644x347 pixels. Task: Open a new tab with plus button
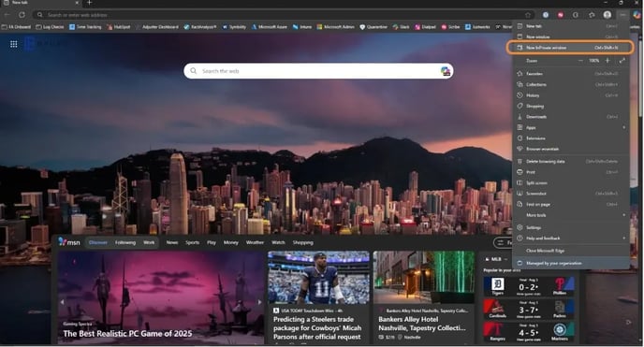click(89, 3)
